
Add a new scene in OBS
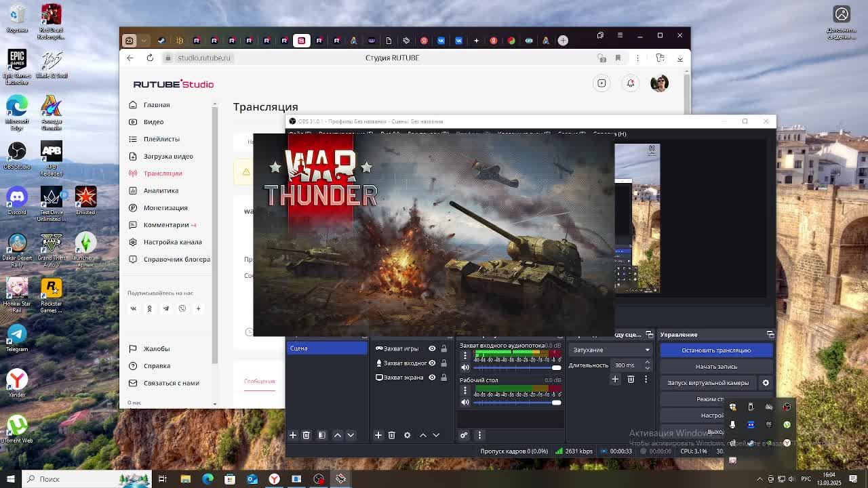coord(293,435)
